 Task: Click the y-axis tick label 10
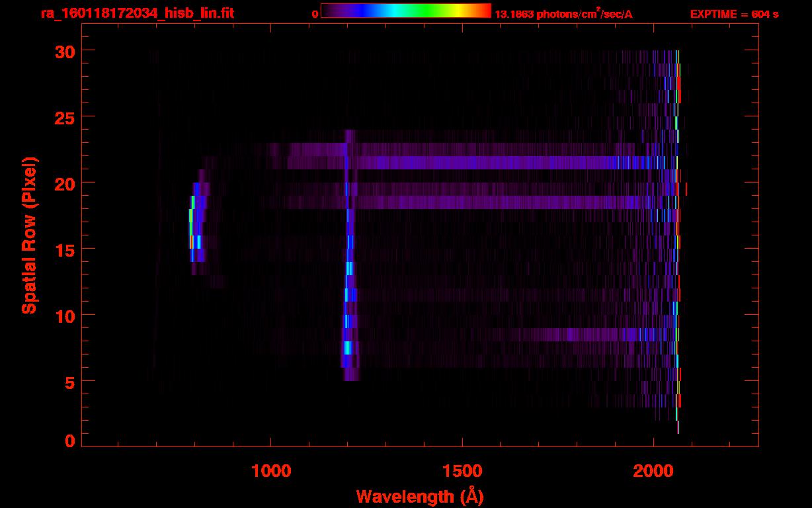[x=63, y=316]
